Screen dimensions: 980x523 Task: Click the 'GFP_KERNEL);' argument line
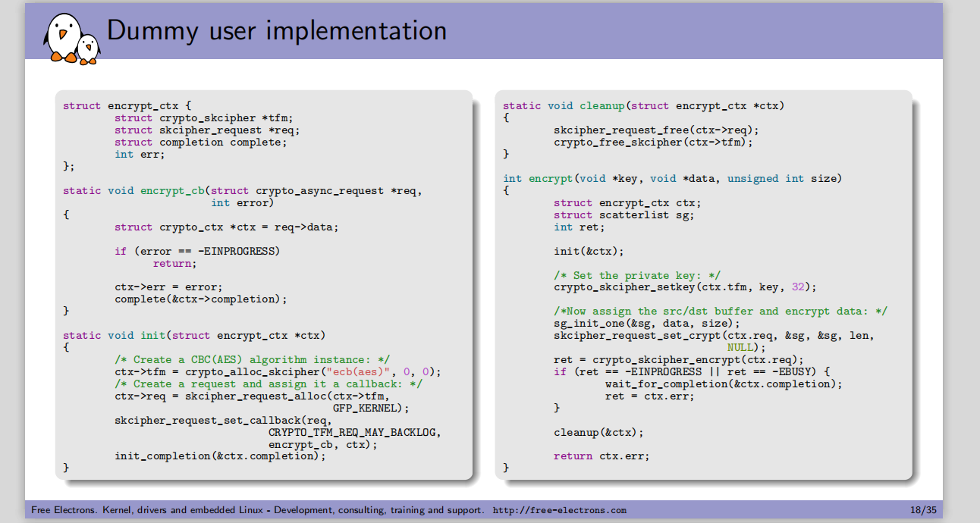coord(371,409)
